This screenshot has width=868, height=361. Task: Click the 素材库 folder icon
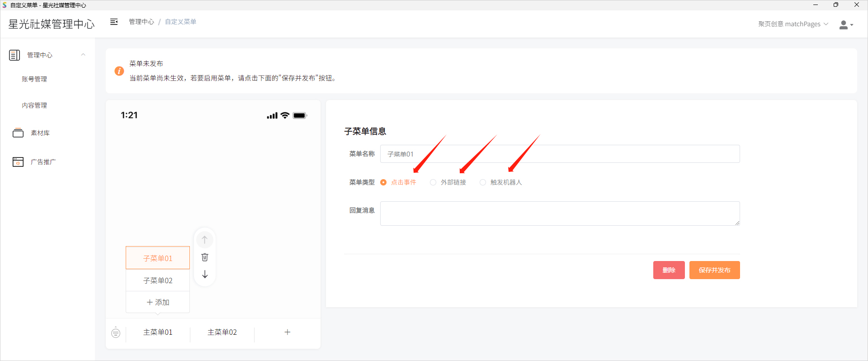pyautogui.click(x=18, y=133)
